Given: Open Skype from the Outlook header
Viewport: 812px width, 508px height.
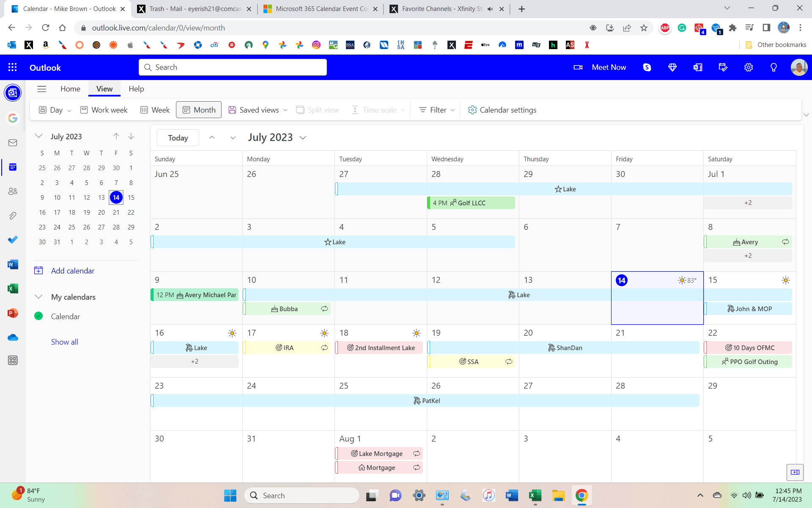Looking at the screenshot, I should tap(647, 67).
